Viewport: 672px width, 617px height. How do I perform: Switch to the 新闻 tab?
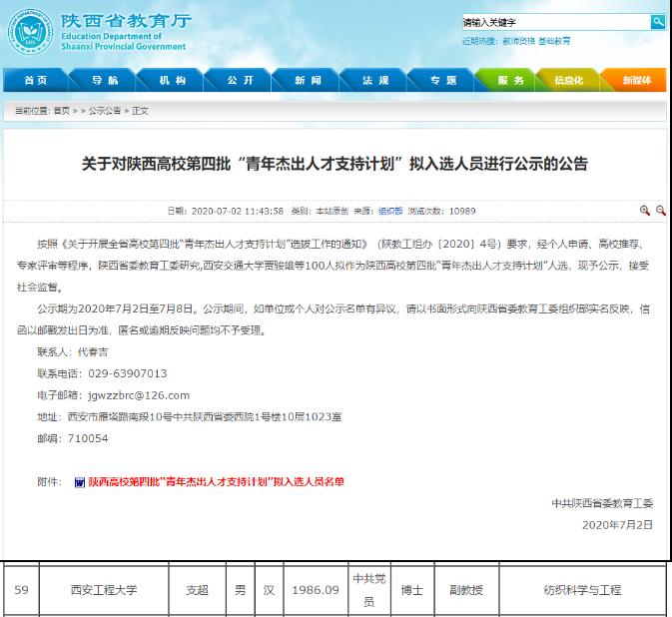[x=308, y=80]
